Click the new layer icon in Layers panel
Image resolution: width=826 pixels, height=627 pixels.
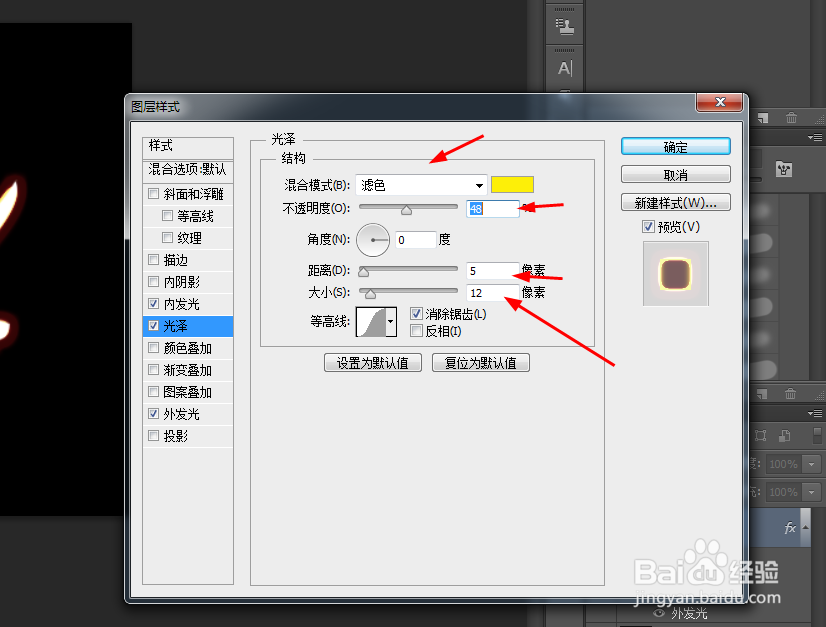(762, 392)
